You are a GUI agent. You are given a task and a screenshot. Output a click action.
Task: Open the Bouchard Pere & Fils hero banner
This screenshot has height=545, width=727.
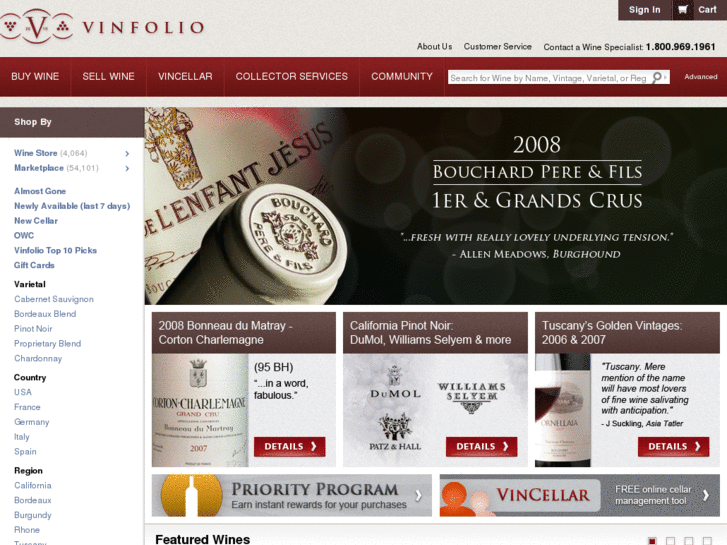[435, 206]
